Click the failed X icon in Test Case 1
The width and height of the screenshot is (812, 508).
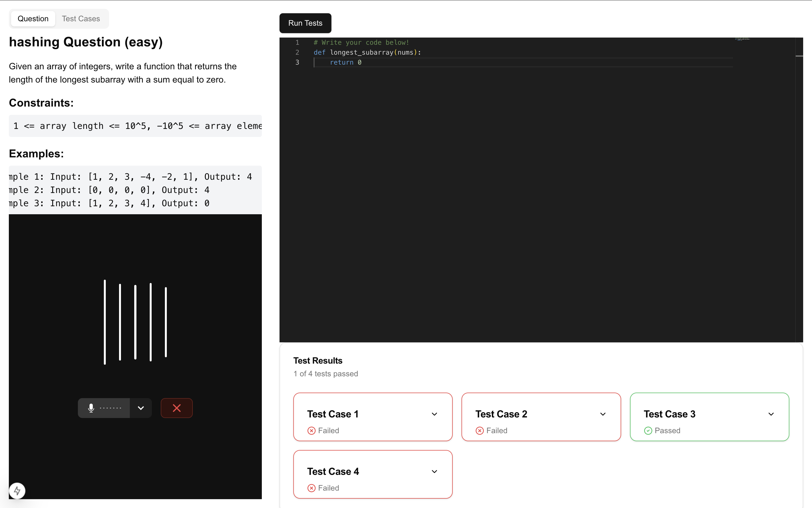pyautogui.click(x=311, y=430)
